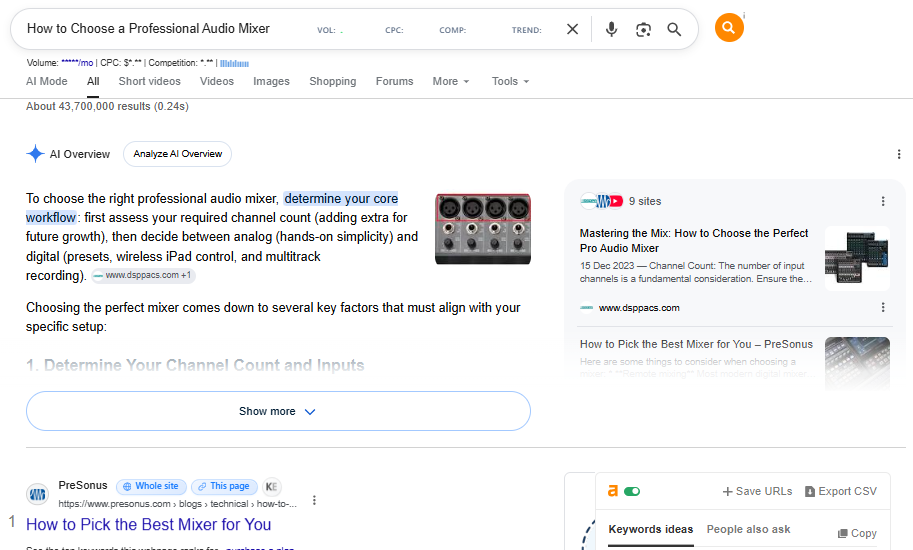Expand AI Overview with Show more

click(278, 411)
